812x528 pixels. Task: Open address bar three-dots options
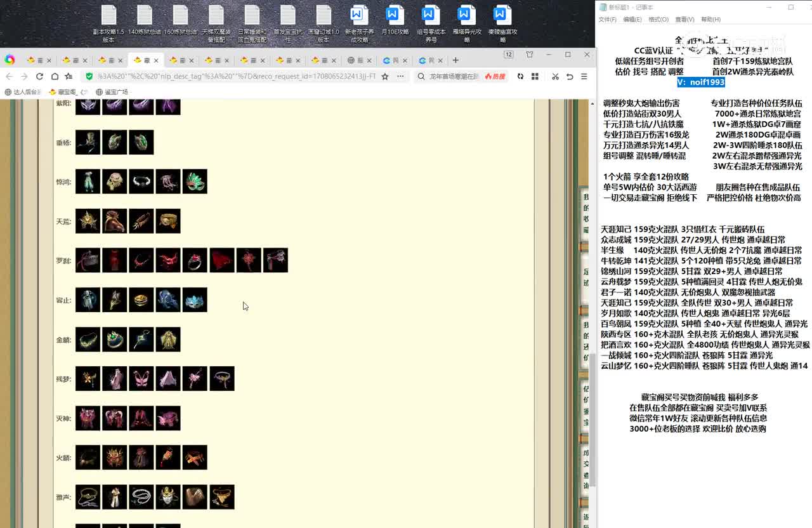[x=400, y=76]
